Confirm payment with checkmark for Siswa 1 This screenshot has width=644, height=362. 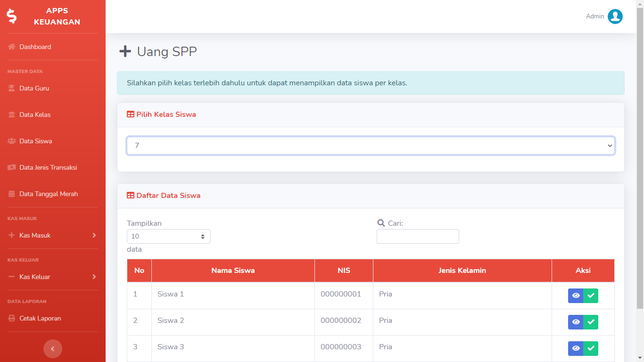[x=591, y=296]
